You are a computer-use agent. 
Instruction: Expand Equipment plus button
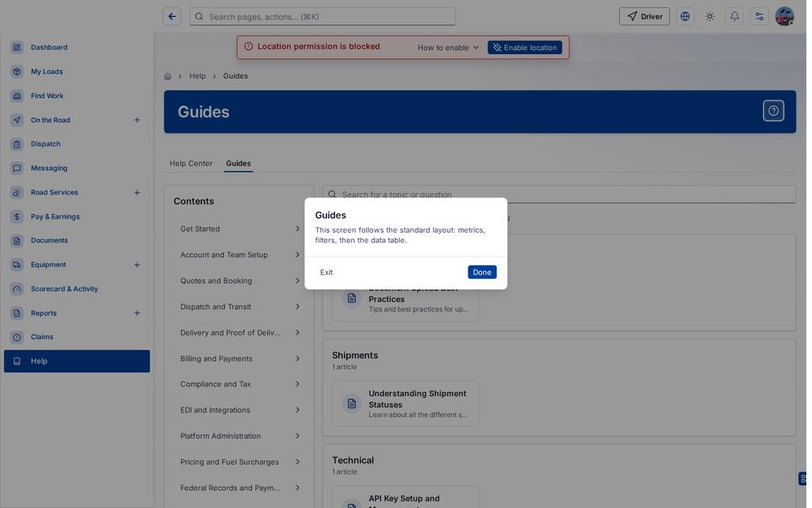[x=137, y=265]
